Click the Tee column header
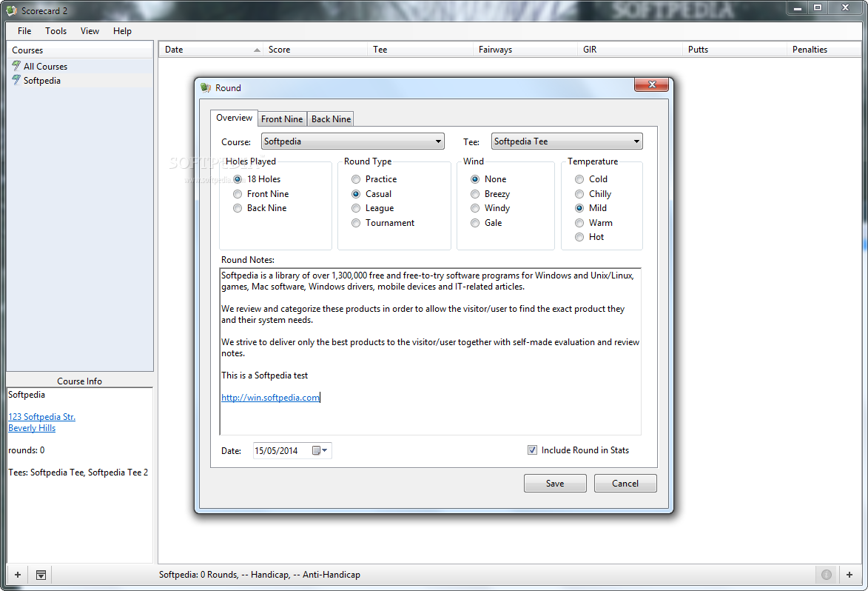868x591 pixels. pyautogui.click(x=420, y=50)
